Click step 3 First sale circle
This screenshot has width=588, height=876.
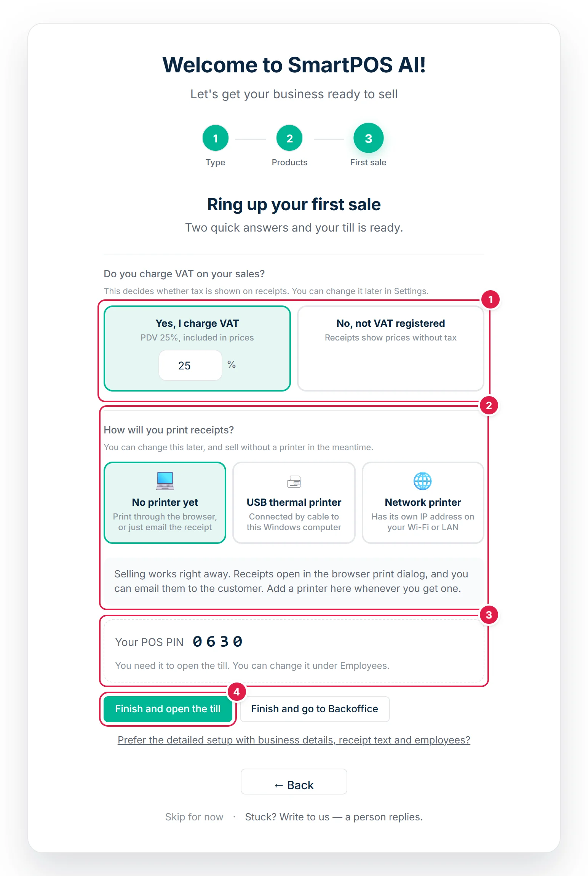pos(368,138)
